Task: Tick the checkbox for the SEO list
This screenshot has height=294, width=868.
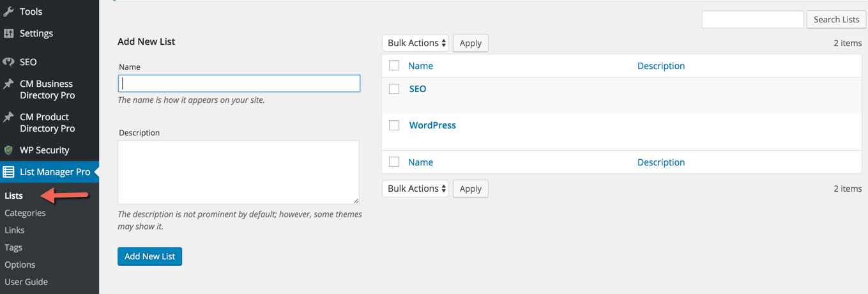Action: [394, 89]
